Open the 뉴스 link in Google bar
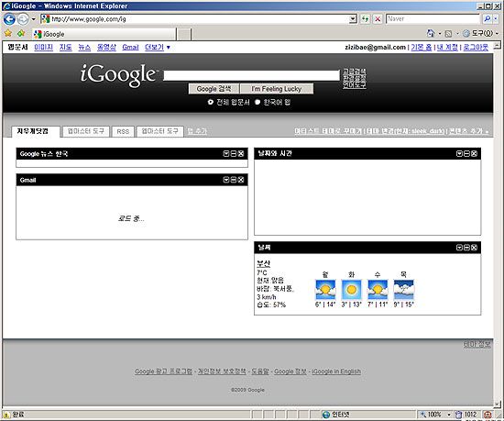The width and height of the screenshot is (504, 421). 84,48
